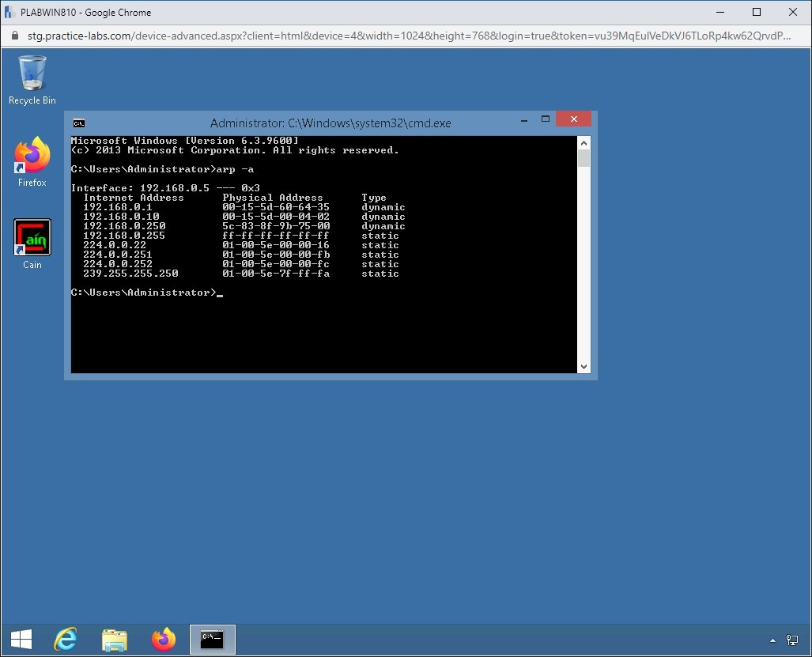Screen dimensions: 812x657
Task: Open the Cain tool from the desktop
Action: [32, 236]
